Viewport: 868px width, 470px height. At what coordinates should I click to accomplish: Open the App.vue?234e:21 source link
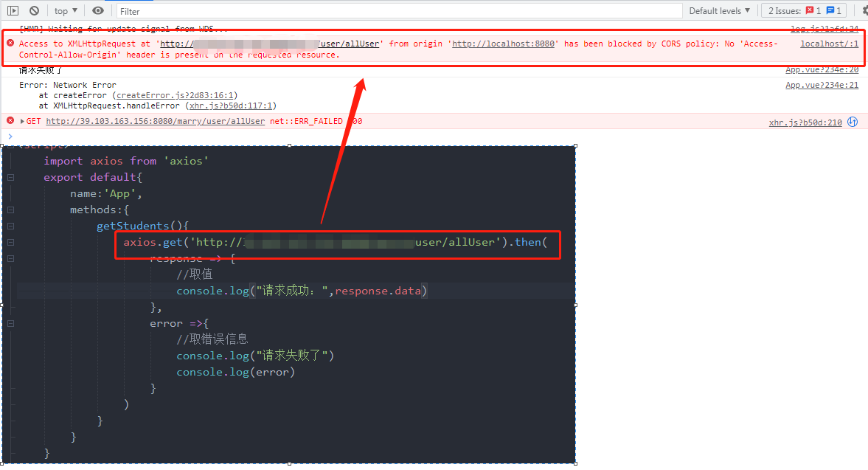coord(822,85)
